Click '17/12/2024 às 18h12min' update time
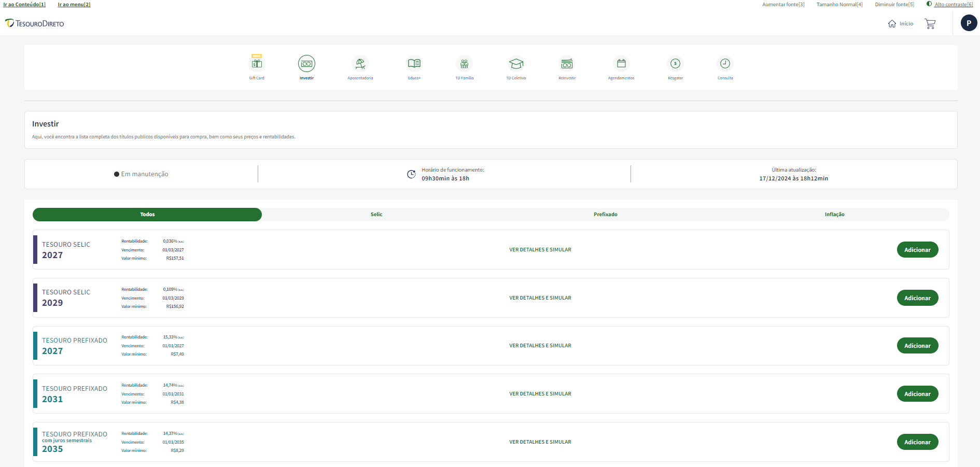 click(793, 178)
